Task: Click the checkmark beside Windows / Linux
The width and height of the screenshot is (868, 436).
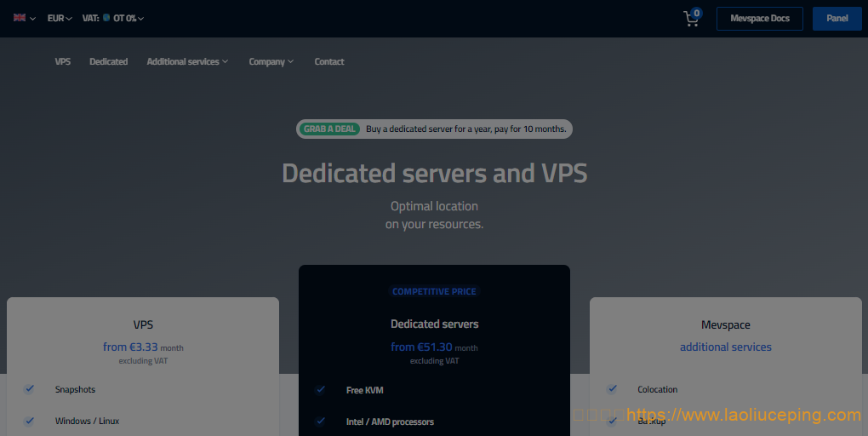Action: (29, 421)
